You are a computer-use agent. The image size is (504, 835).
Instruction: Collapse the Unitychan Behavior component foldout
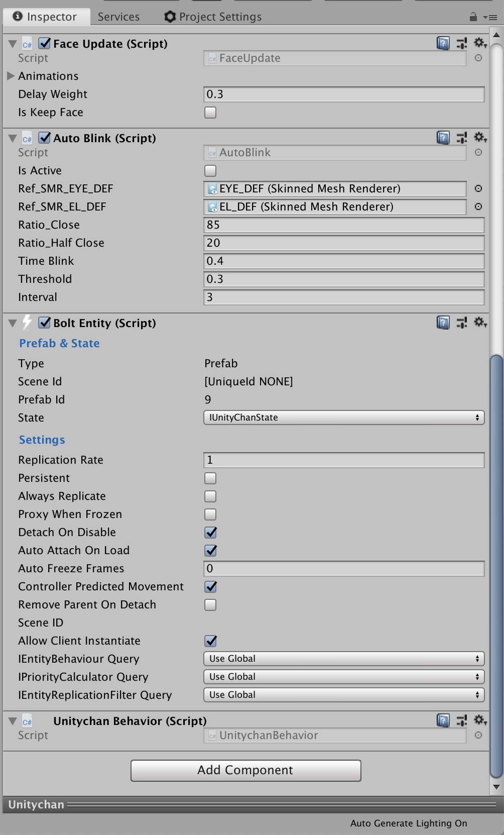point(13,721)
